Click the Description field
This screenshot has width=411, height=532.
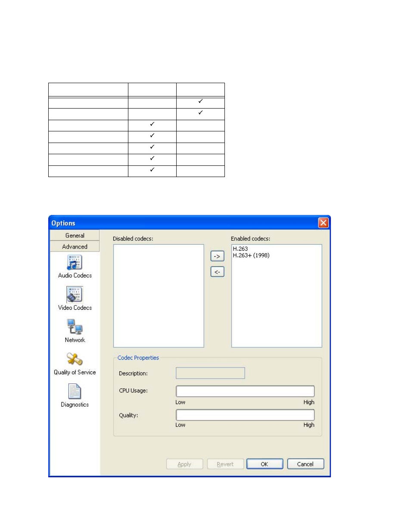[x=210, y=373]
